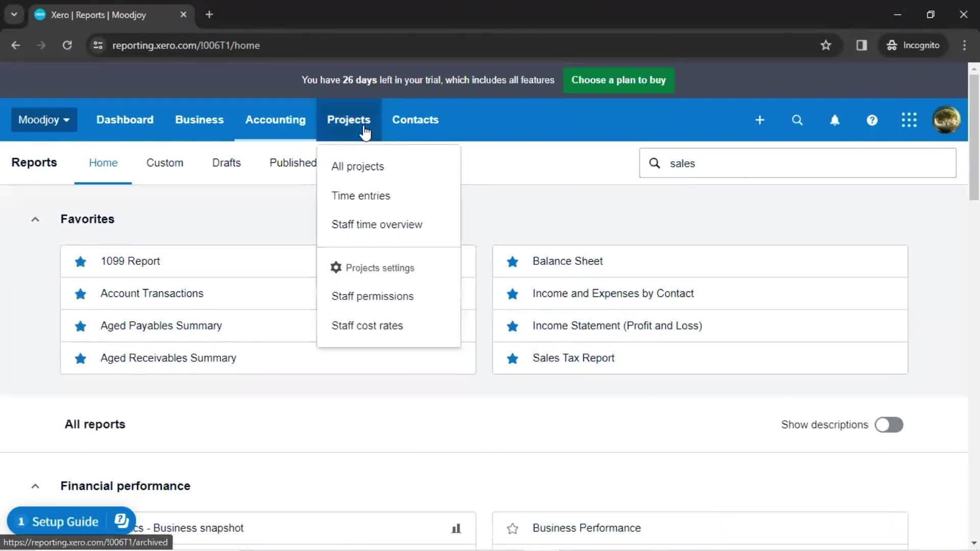
Task: Open the tab search dropdown arrow
Action: 14,15
